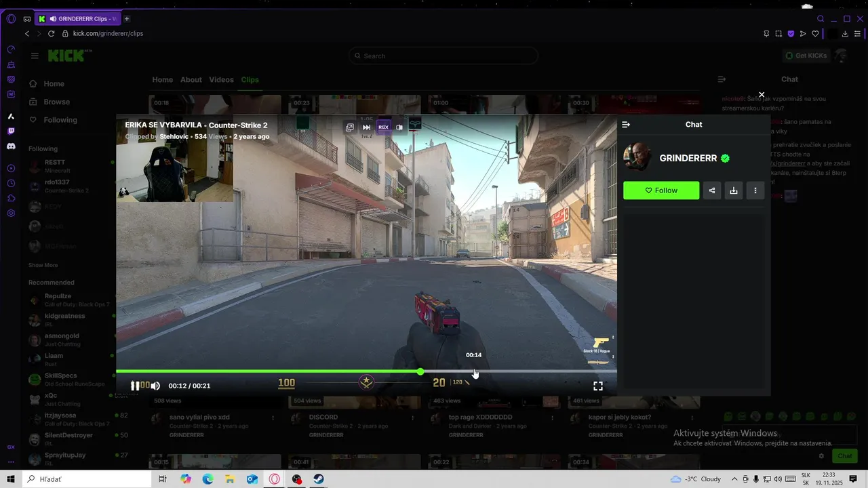Screen dimensions: 868x488
Task: Seek the clip progress bar handle
Action: point(420,371)
